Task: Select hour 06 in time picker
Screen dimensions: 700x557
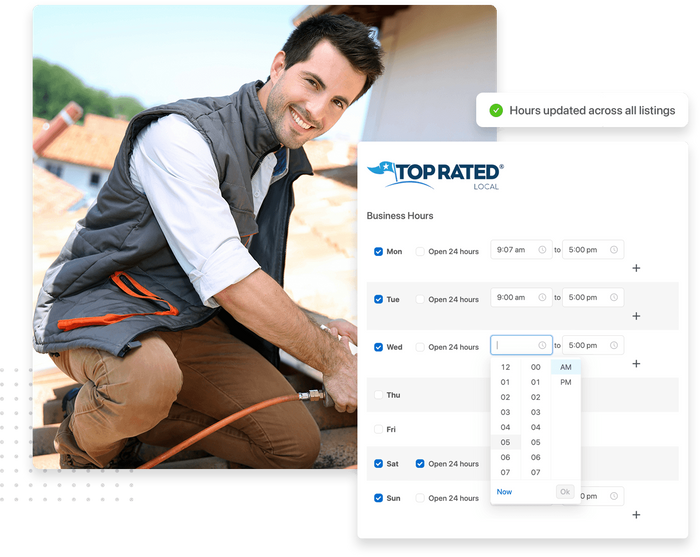Action: (x=505, y=457)
